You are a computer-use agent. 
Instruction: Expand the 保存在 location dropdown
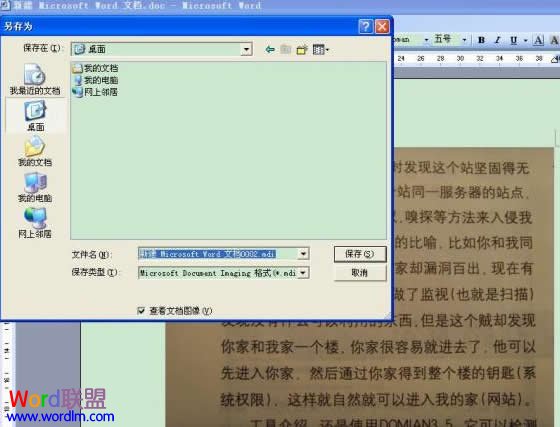pos(246,49)
